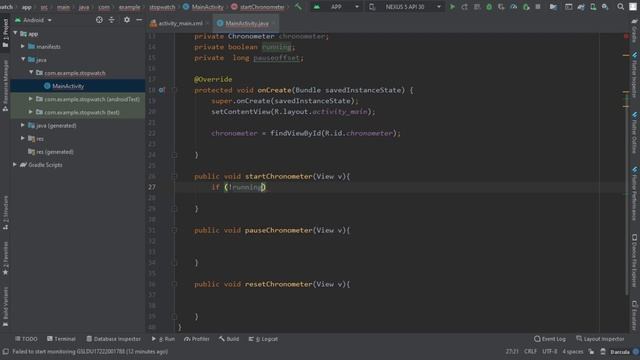The image size is (640, 360).
Task: Start debugging with the green bug icon
Action: point(489,7)
